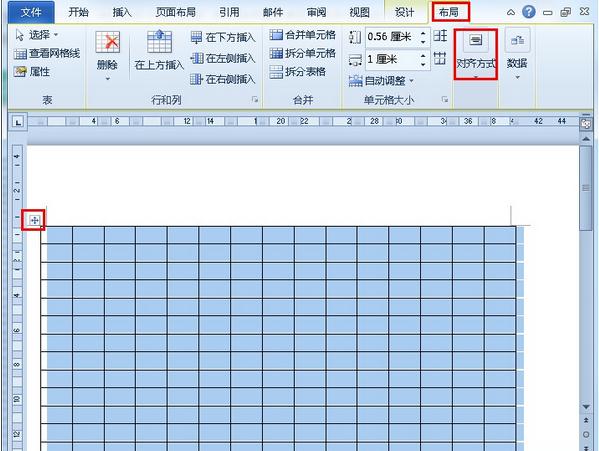Click Split Cells (拆分单元格)
599x451 pixels.
[302, 53]
